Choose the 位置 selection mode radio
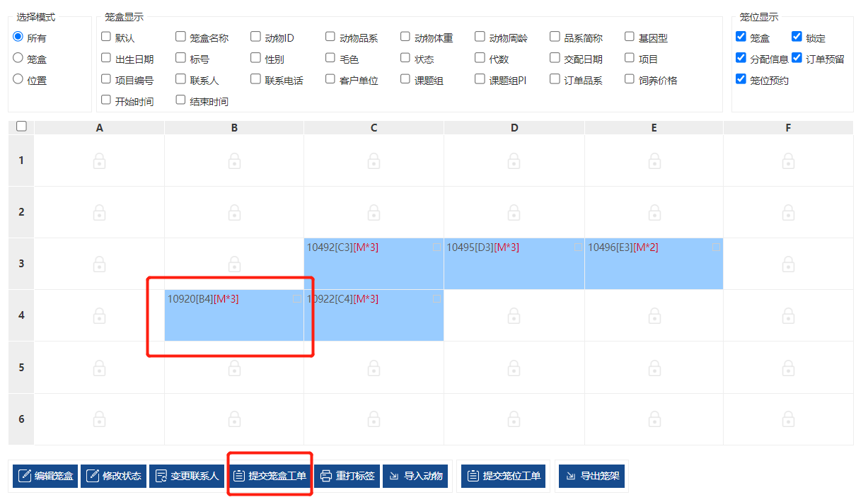868x502 pixels. pos(18,80)
